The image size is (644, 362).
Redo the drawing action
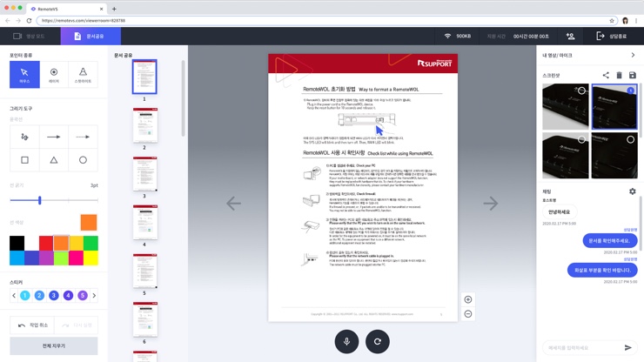[x=76, y=325]
